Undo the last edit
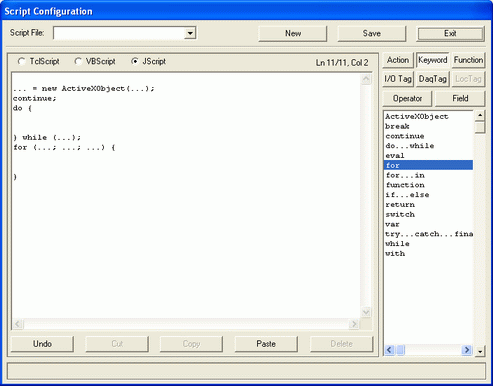Screen dimensions: 493x386 click(x=42, y=344)
